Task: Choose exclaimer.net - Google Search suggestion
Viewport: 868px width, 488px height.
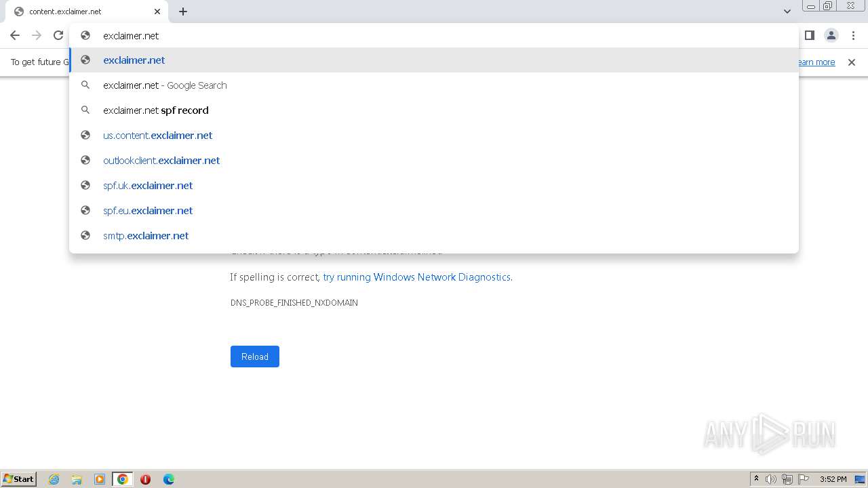Action: coord(434,85)
